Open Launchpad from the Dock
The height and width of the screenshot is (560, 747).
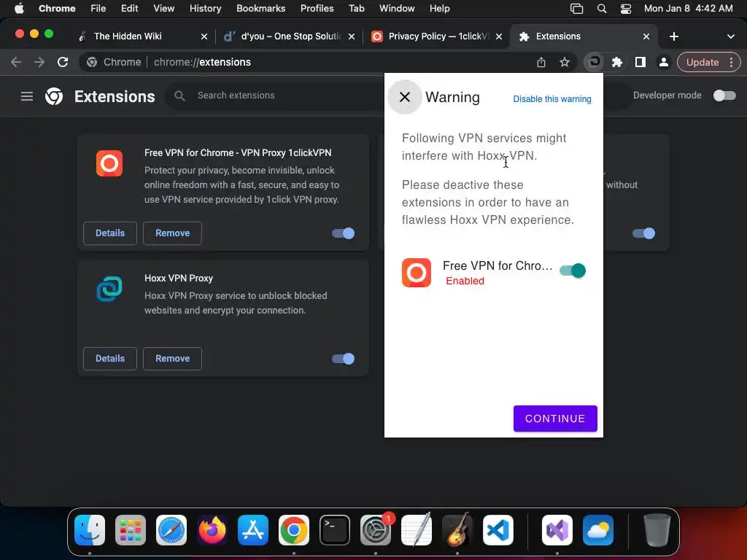131,530
